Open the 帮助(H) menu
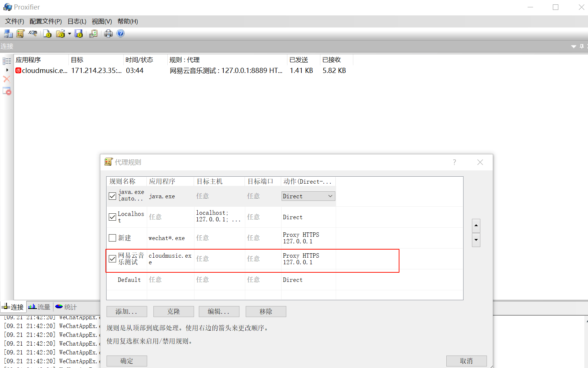The height and width of the screenshot is (368, 588). coord(128,21)
